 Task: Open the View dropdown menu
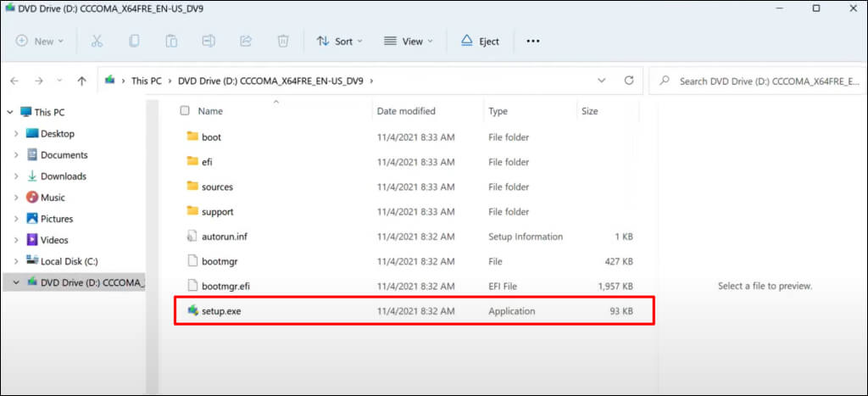[x=408, y=41]
